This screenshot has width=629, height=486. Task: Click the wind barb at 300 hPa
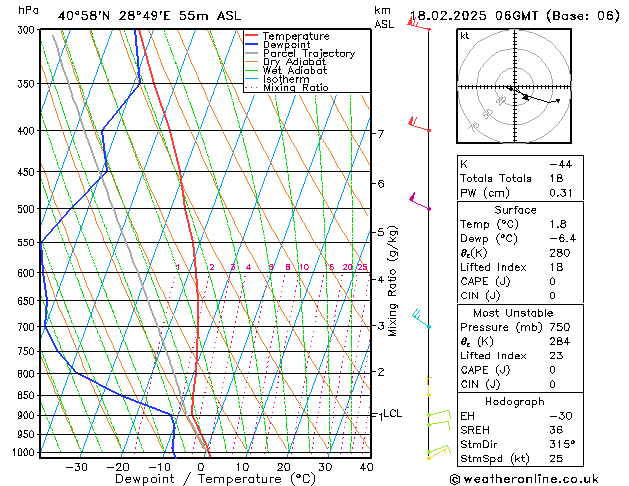coord(419,24)
